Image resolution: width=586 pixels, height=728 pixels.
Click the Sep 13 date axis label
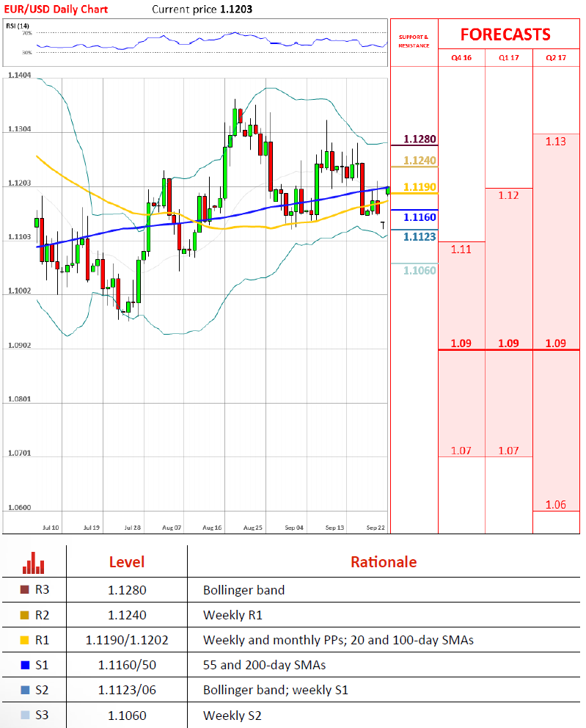334,528
